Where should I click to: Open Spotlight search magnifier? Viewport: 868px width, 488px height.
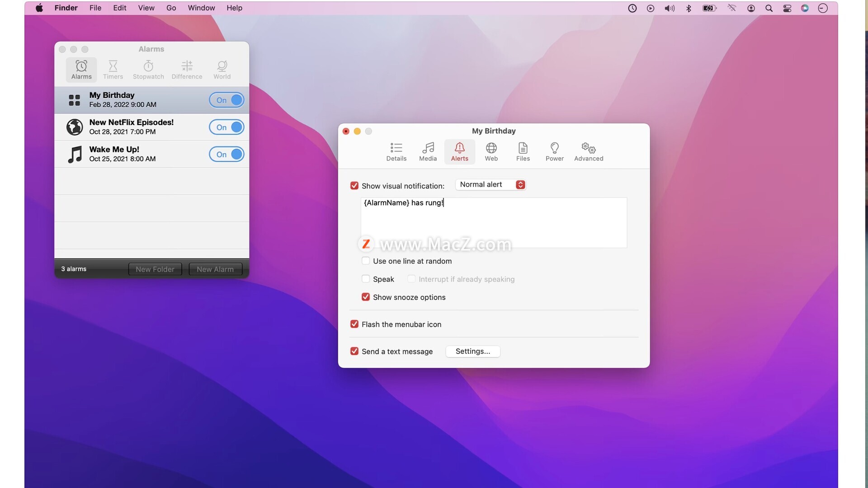point(769,8)
